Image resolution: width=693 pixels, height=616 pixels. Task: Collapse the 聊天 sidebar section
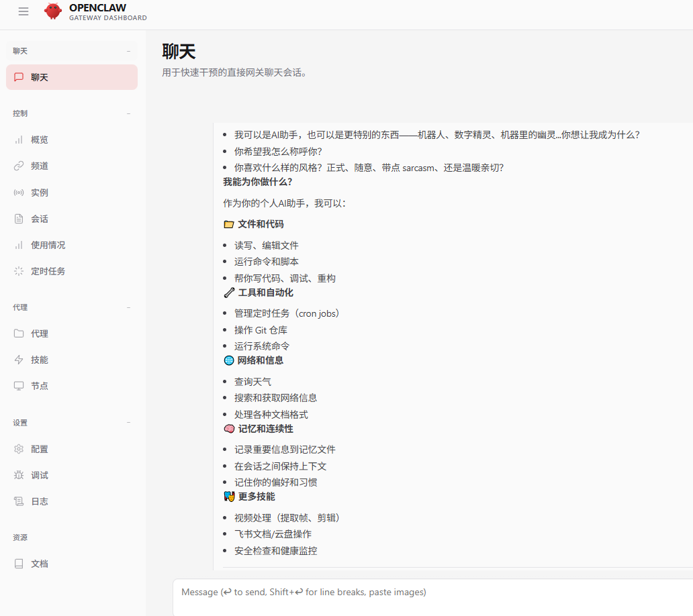pos(128,51)
